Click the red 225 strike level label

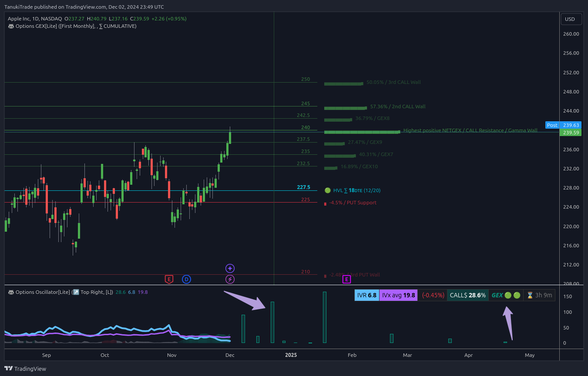point(306,200)
